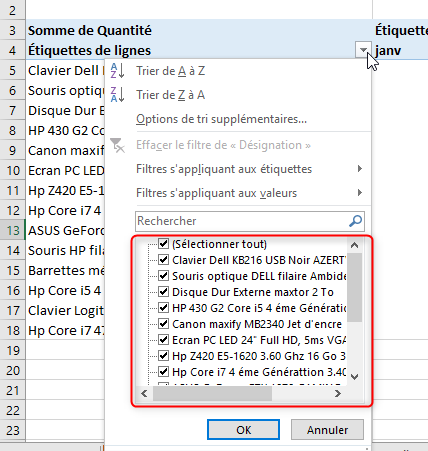Uncheck Clavier Dell KB216 USB Noir
Image resolution: width=428 pixels, height=451 pixels.
pos(163,260)
